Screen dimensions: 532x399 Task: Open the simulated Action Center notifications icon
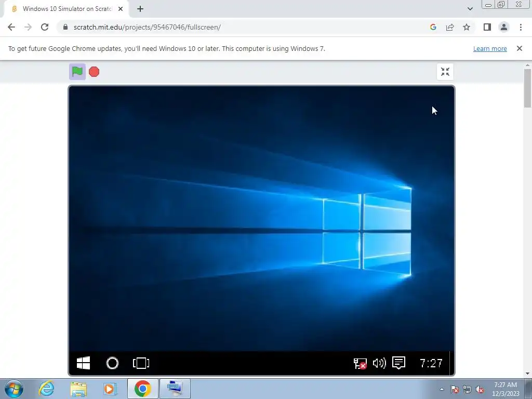click(398, 363)
